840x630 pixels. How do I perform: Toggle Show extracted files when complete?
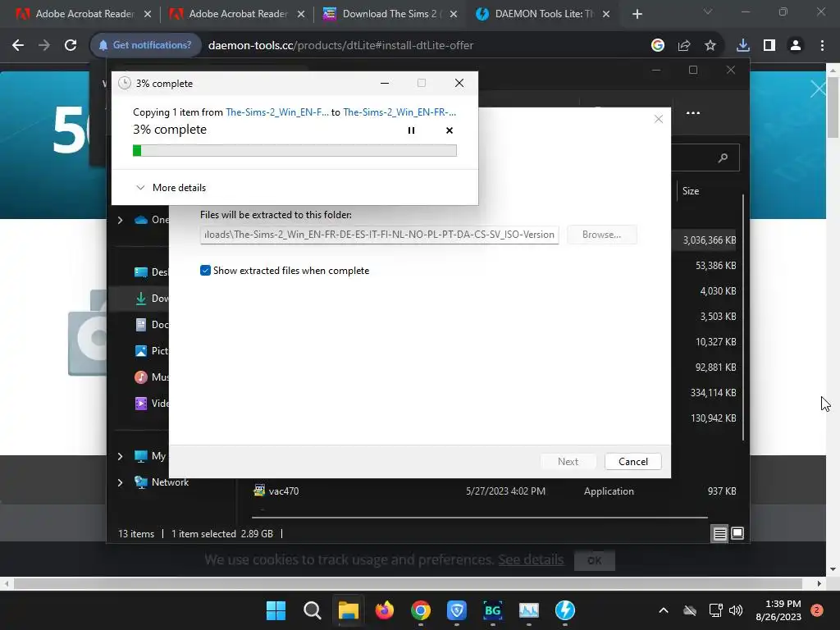(x=205, y=271)
